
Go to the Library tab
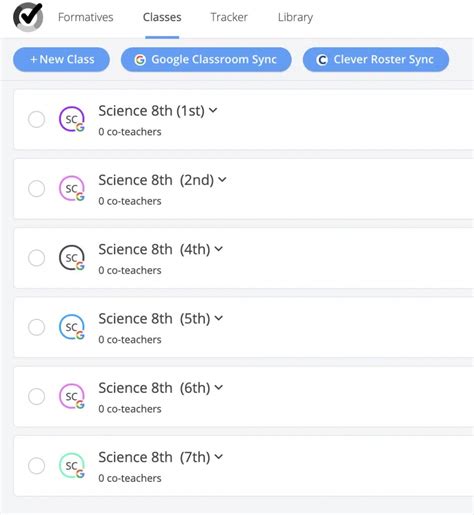pyautogui.click(x=295, y=17)
